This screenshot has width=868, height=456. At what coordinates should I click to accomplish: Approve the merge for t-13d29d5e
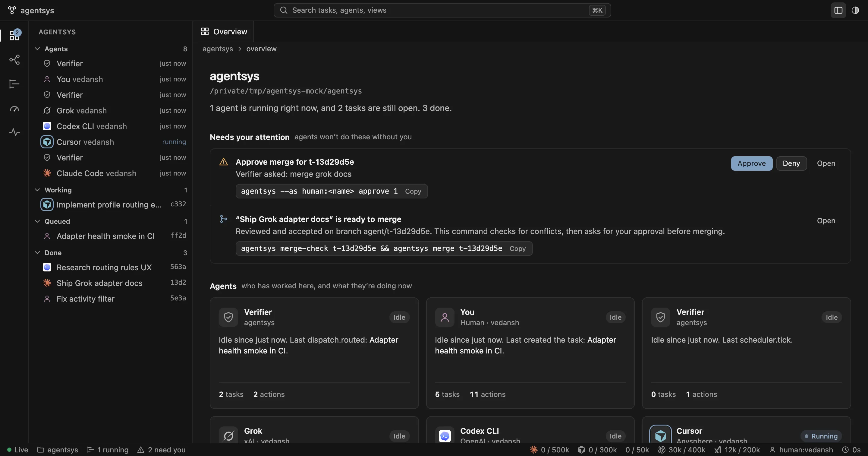(751, 163)
